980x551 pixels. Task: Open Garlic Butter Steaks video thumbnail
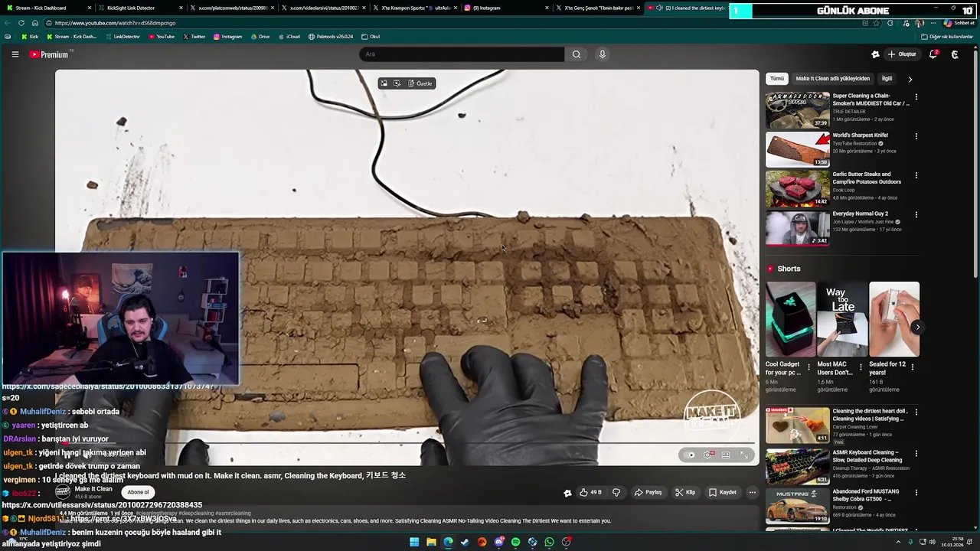pos(797,188)
